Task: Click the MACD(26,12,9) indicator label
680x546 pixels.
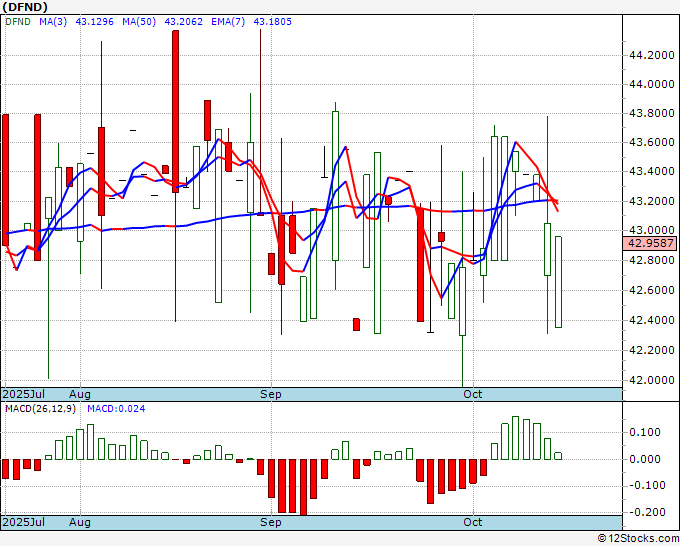Action: 40,409
